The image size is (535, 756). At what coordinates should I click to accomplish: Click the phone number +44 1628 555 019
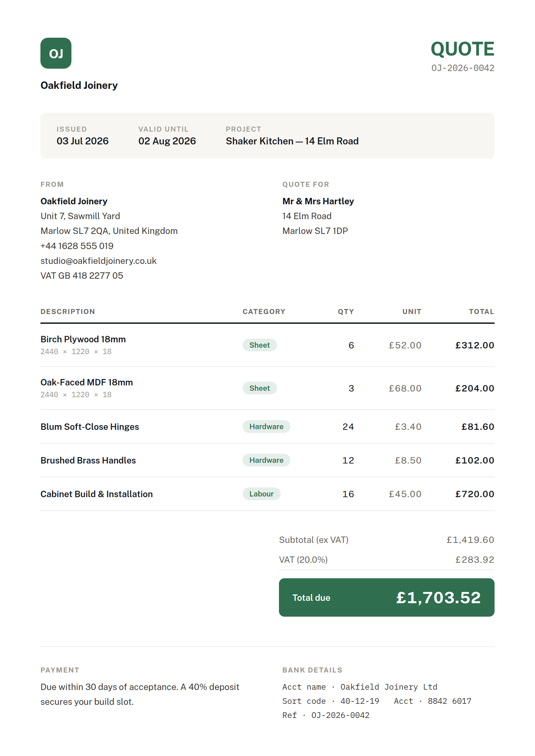pos(77,246)
